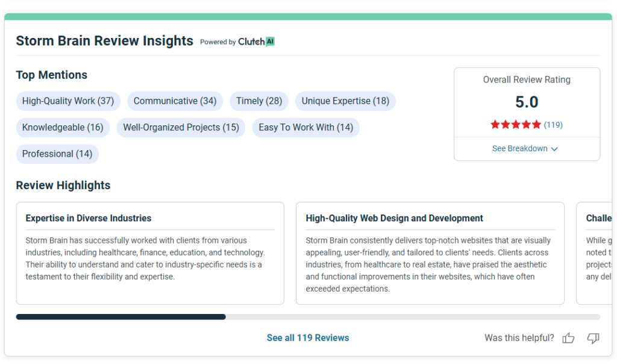Click the partially visible third highlight card
This screenshot has height=364, width=617.
pos(594,253)
